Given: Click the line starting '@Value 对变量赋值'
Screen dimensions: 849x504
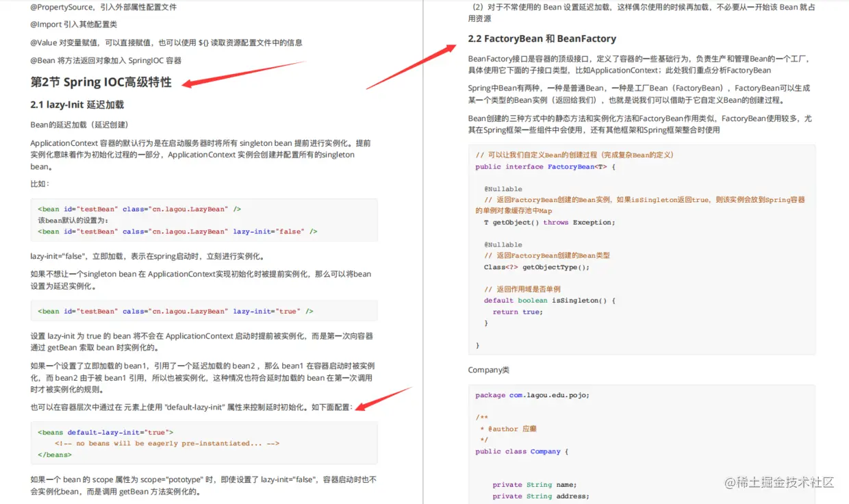Looking at the screenshot, I should 166,42.
